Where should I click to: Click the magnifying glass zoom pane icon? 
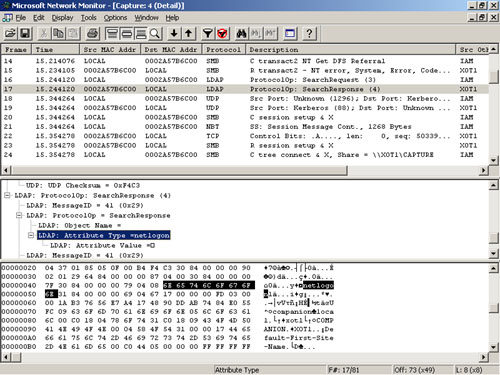(155, 33)
